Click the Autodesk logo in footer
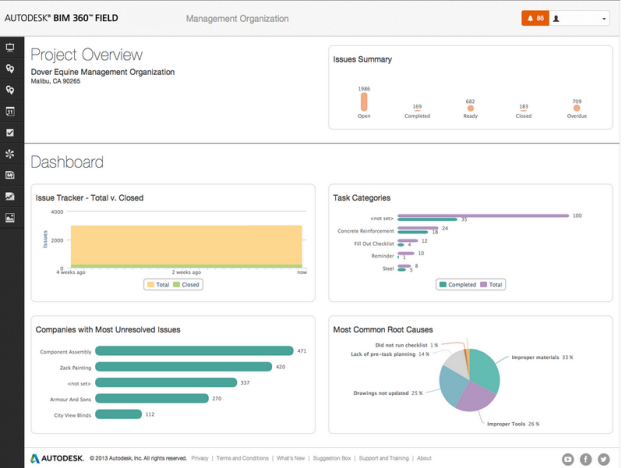 point(57,458)
